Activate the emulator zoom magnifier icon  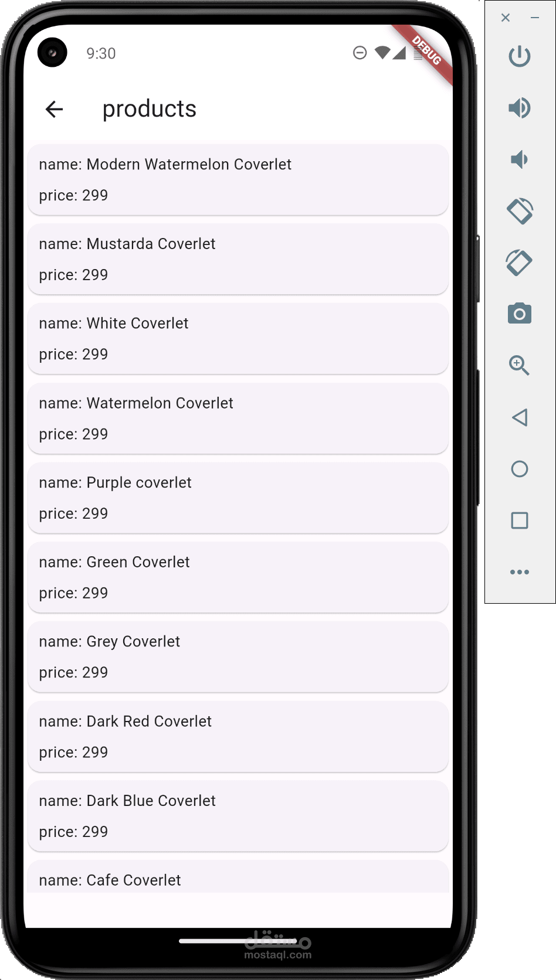520,365
